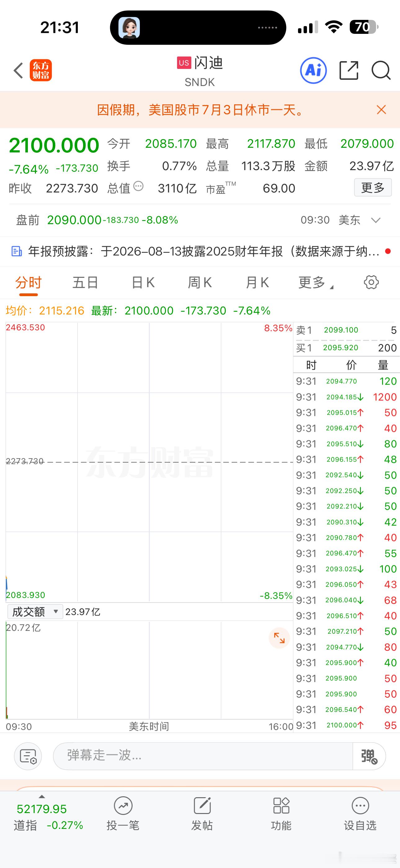The width and height of the screenshot is (400, 868).
Task: Tap the 美东 timezone label
Action: point(349,220)
